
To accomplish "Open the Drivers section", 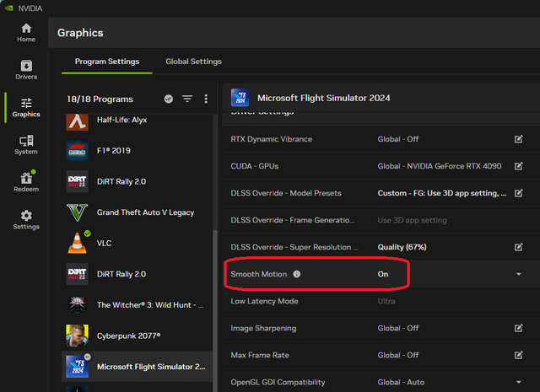I will point(26,70).
